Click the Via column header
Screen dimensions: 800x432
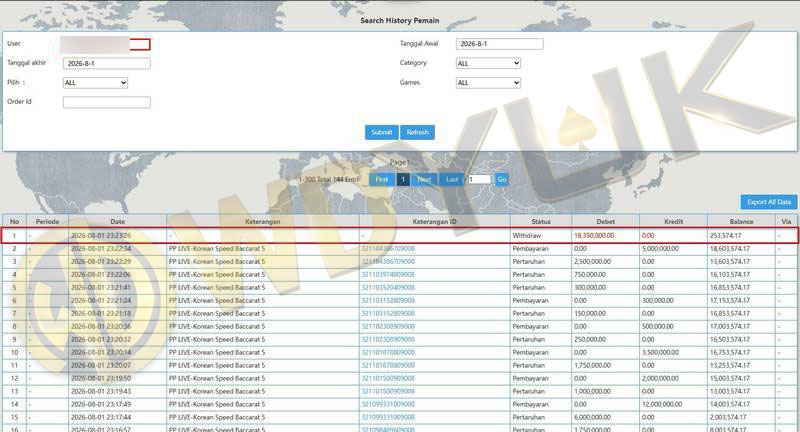(786, 221)
